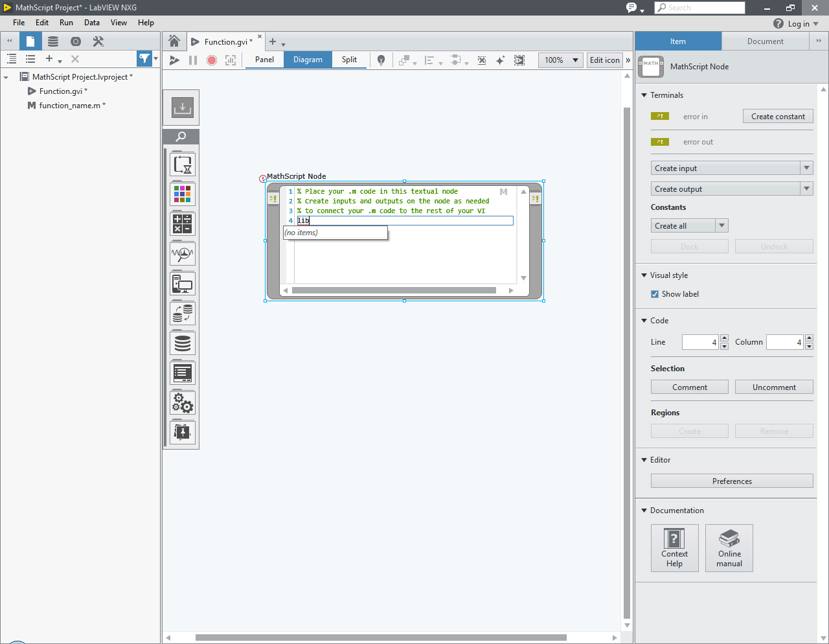Click the Line number input field
The width and height of the screenshot is (829, 644).
coord(700,342)
